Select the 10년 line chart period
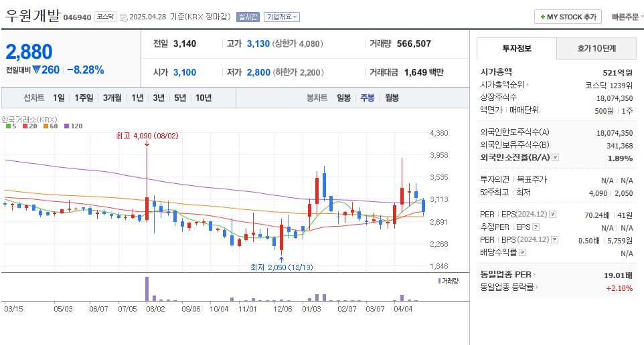Screen dimensions: 644x345 pyautogui.click(x=204, y=98)
